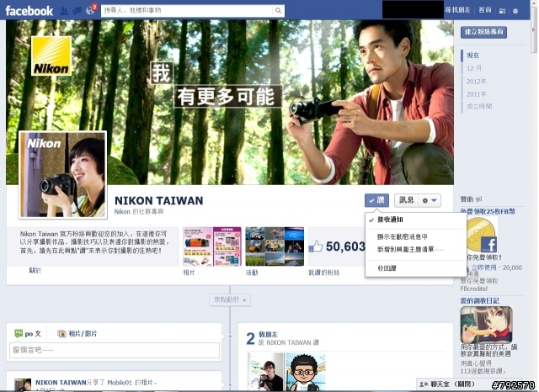Click the thumbs-up icon beside 50,603
Viewport: 539px width, 392px height.
(x=316, y=246)
